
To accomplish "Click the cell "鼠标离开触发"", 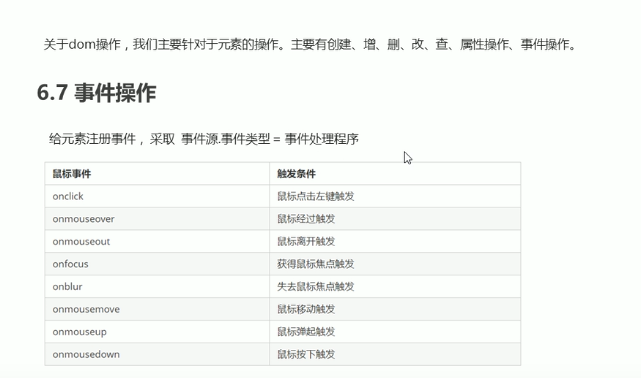I will click(395, 241).
